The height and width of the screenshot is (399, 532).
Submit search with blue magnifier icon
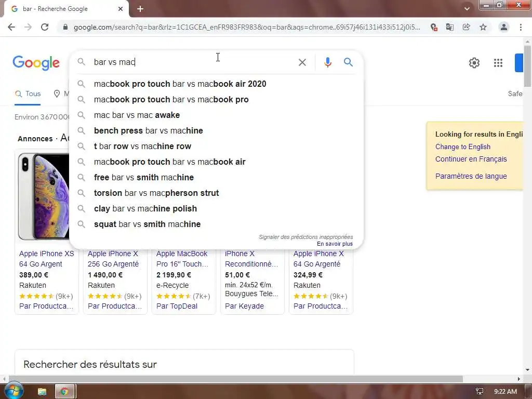(x=348, y=62)
